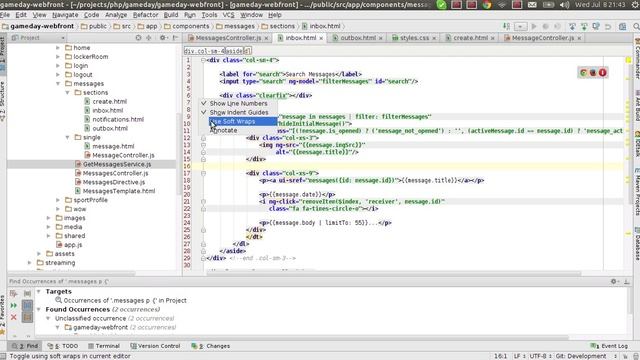Click the Debug icon in toolbar
This screenshot has width=640, height=360.
545,26
